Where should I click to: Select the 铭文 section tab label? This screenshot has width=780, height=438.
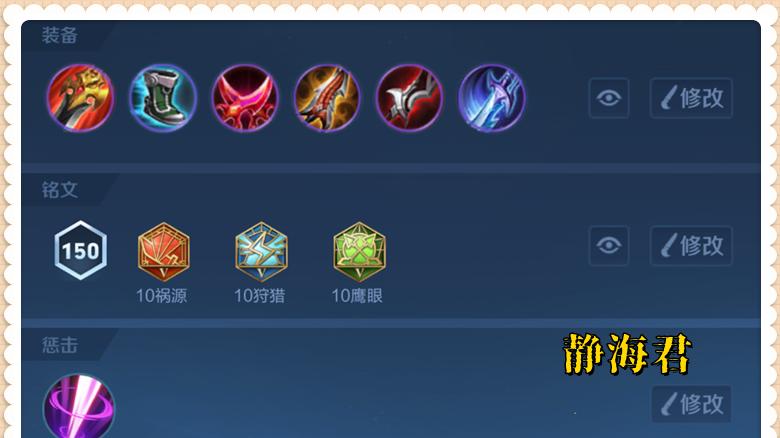[60, 190]
